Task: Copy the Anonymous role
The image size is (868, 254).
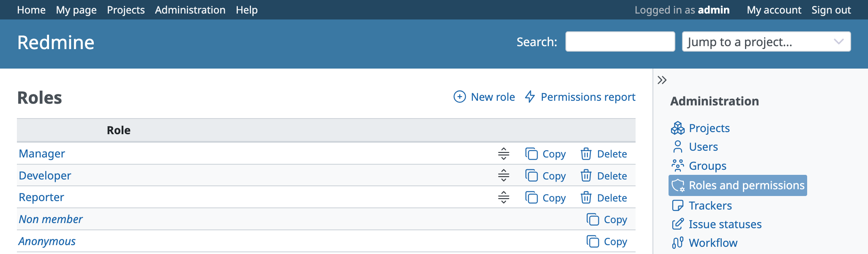Action: click(x=607, y=242)
